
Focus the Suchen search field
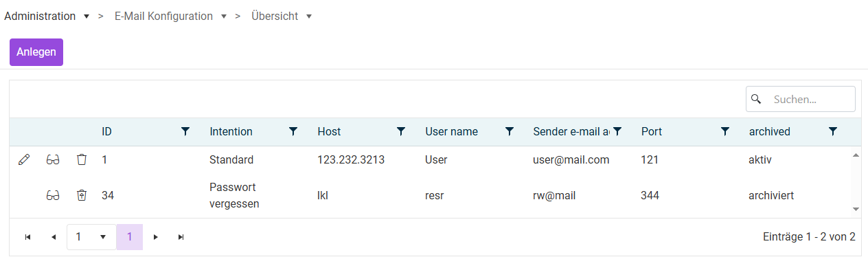pyautogui.click(x=801, y=99)
